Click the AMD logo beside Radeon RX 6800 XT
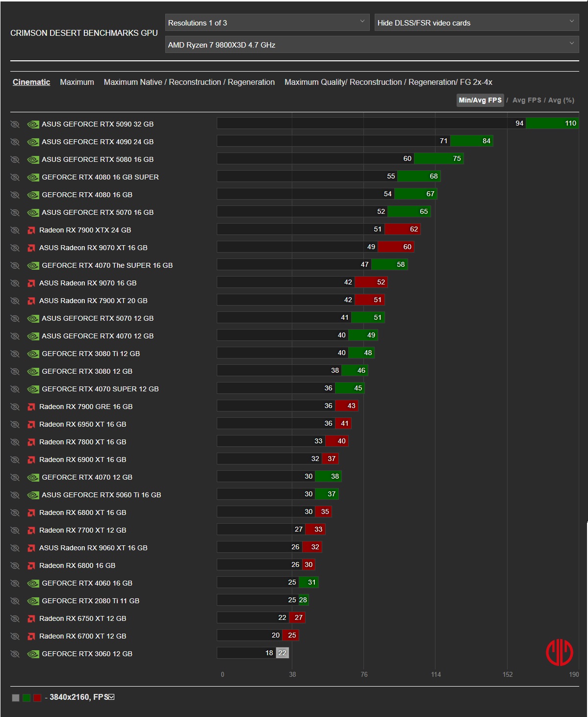The width and height of the screenshot is (588, 717). tap(31, 513)
